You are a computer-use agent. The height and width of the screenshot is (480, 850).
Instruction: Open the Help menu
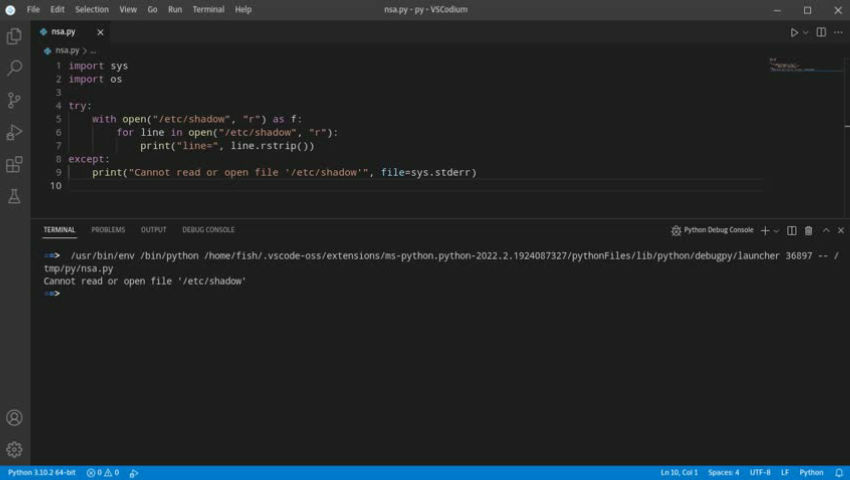pyautogui.click(x=243, y=10)
